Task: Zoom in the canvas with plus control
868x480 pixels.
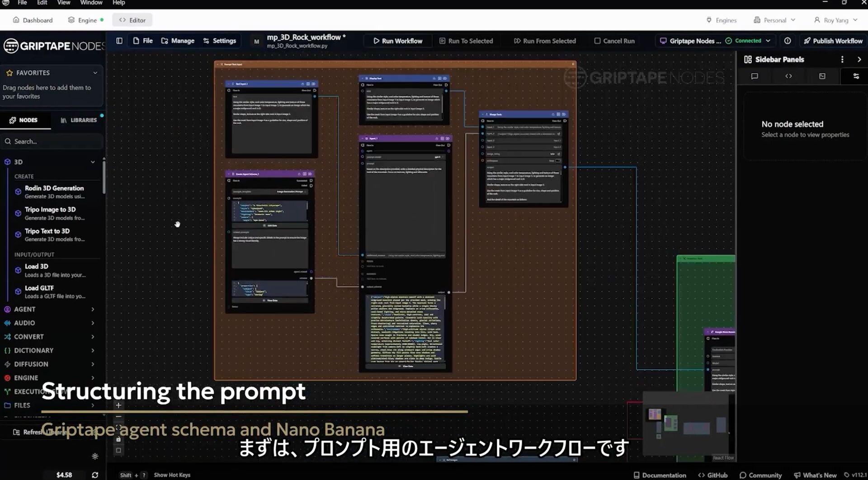Action: 118,405
